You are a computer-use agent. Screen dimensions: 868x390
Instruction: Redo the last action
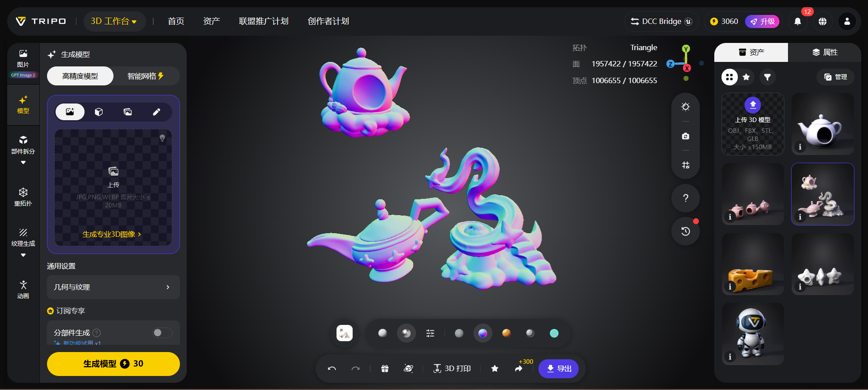click(x=356, y=369)
